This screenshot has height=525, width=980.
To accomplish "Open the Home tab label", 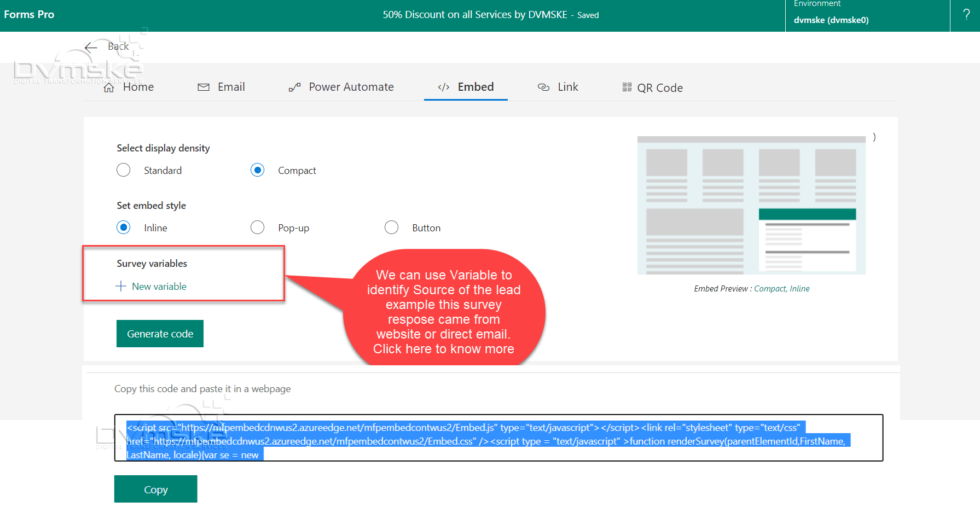I will pos(138,87).
